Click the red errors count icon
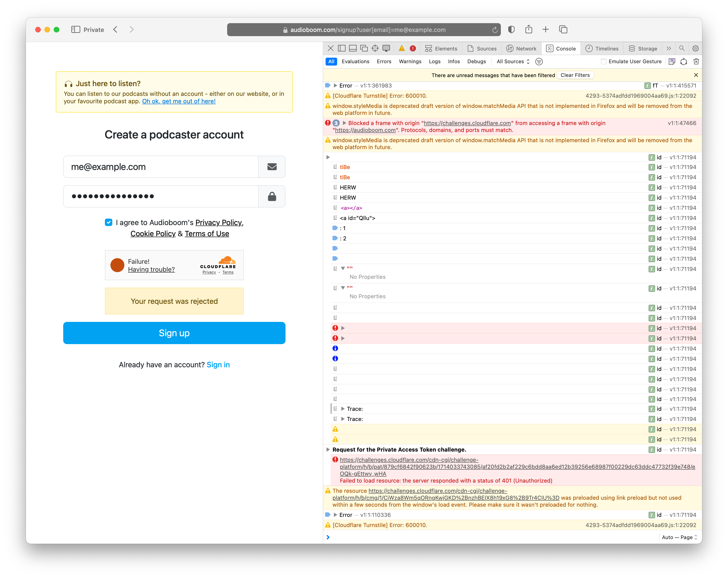 click(413, 48)
